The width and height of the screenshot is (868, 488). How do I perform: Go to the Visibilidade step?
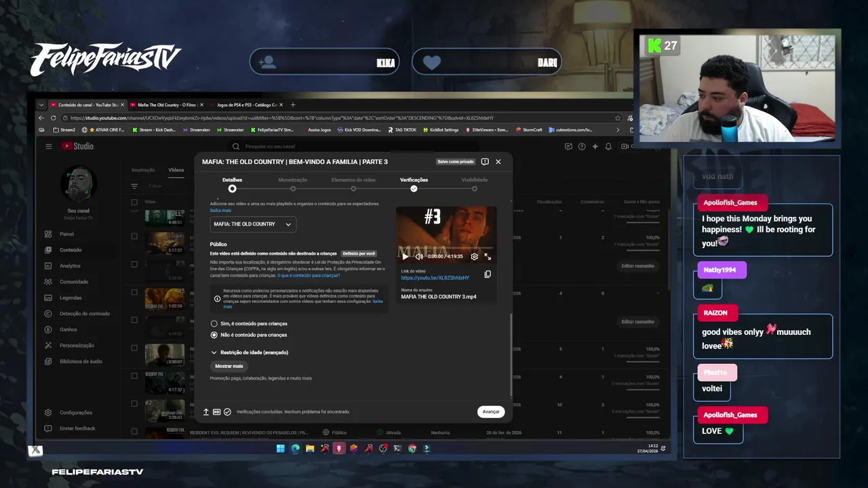[475, 184]
